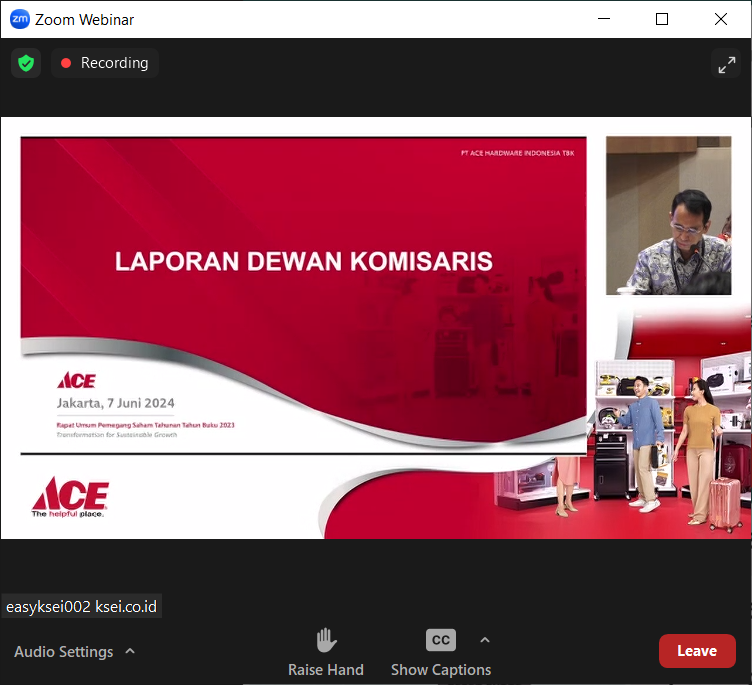Click the raised hand icon

(325, 640)
